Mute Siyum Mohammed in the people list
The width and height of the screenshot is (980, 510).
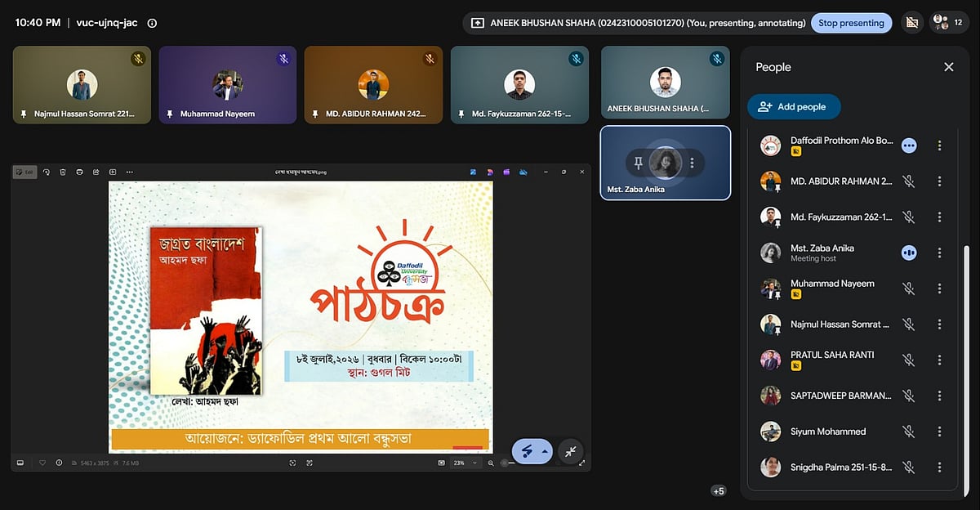tap(908, 432)
